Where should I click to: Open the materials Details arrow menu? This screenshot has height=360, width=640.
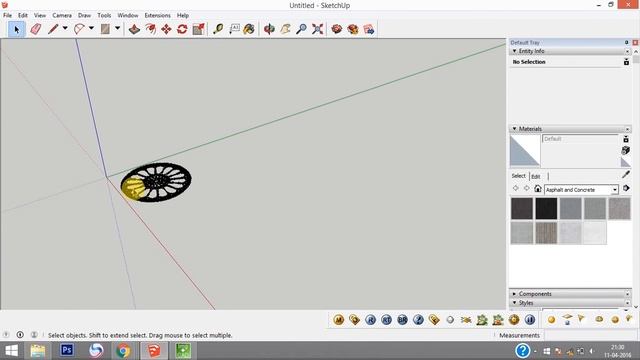coord(626,188)
